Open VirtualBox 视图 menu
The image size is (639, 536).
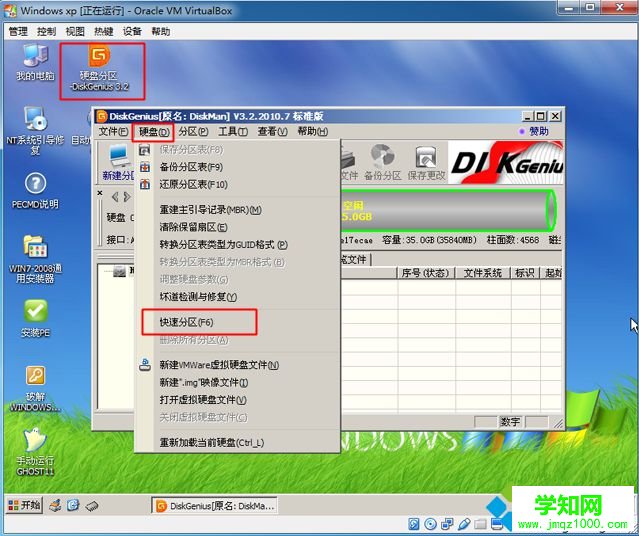(x=75, y=31)
